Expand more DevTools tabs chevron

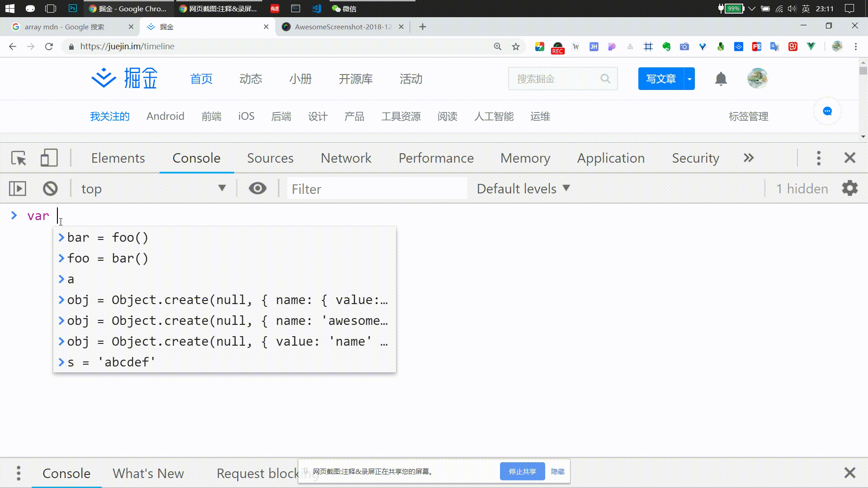(749, 158)
